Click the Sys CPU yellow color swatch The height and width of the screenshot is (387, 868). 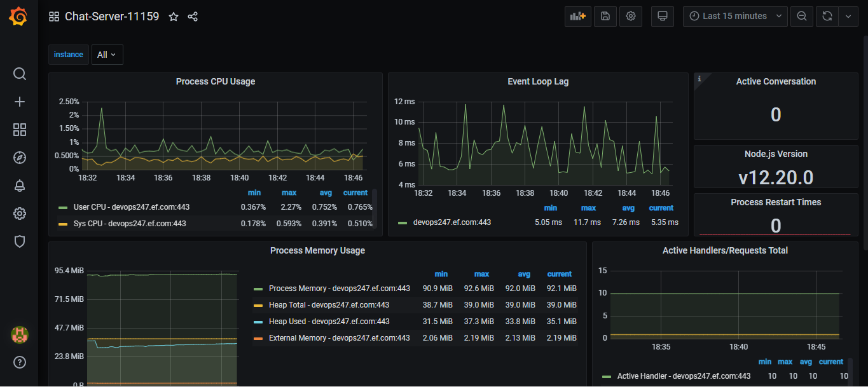[x=63, y=224]
